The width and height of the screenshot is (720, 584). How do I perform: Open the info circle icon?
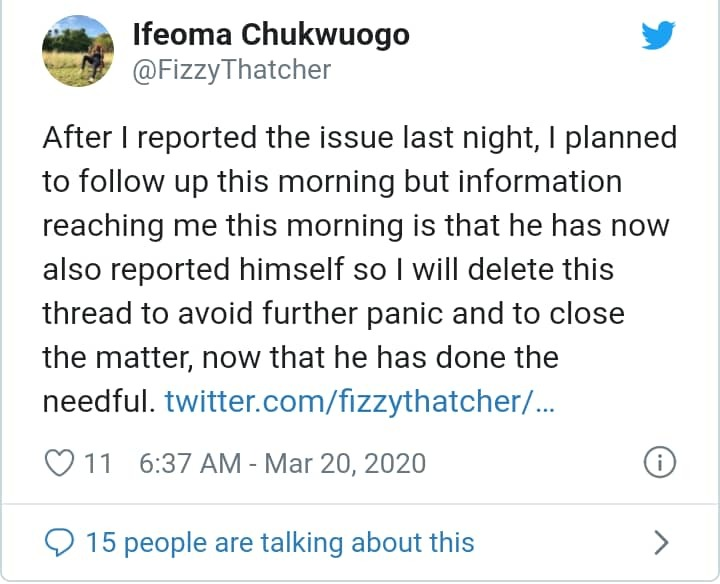point(660,463)
